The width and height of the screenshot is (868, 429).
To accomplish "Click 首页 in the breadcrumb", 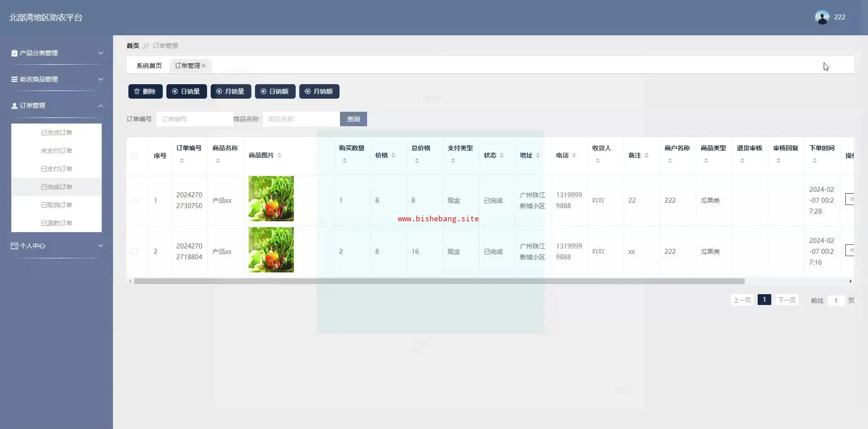I will [133, 46].
